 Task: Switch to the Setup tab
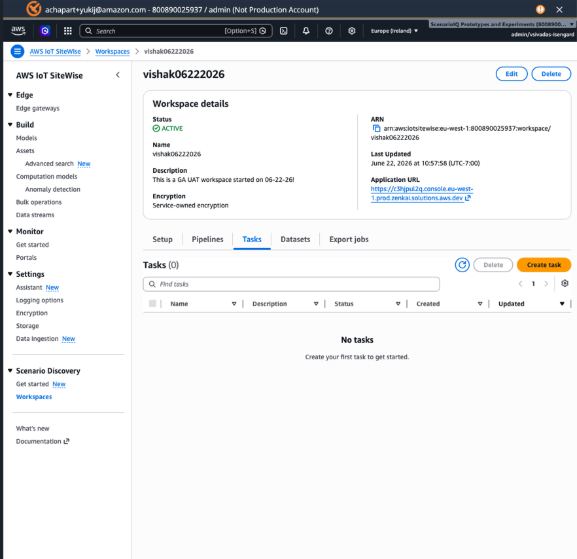[x=162, y=239]
